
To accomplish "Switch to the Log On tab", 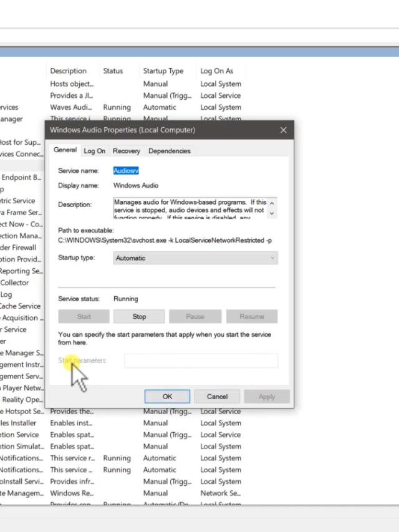I will coord(95,151).
